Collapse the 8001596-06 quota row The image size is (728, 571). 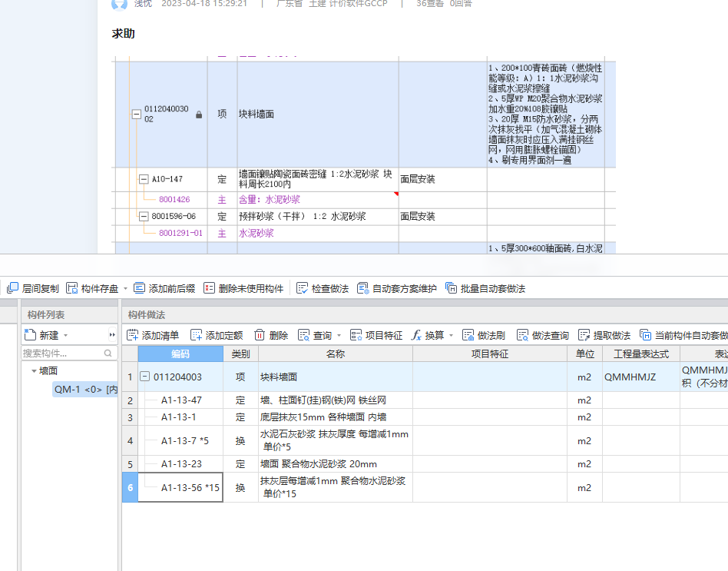pos(144,216)
